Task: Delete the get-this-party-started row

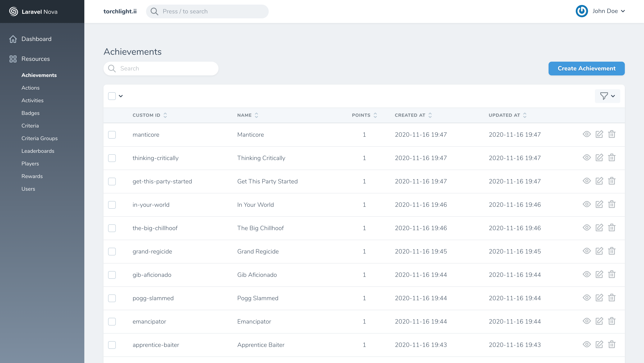Action: (612, 181)
